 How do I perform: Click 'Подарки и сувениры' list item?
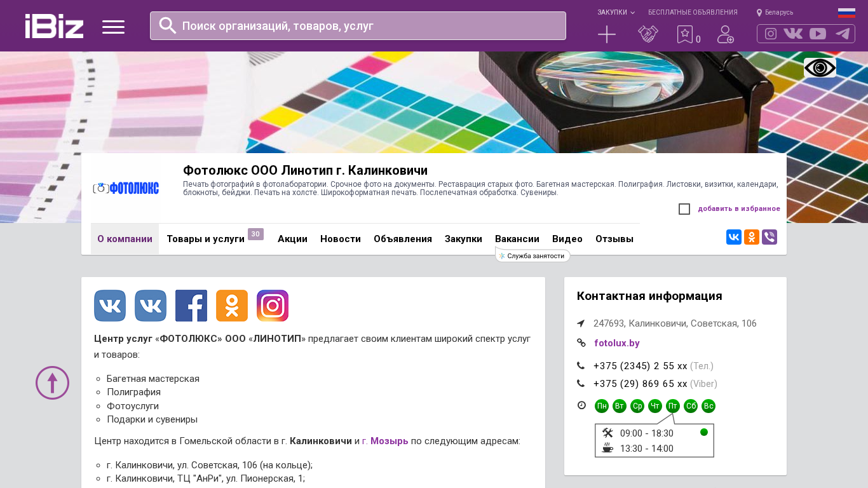pyautogui.click(x=152, y=419)
